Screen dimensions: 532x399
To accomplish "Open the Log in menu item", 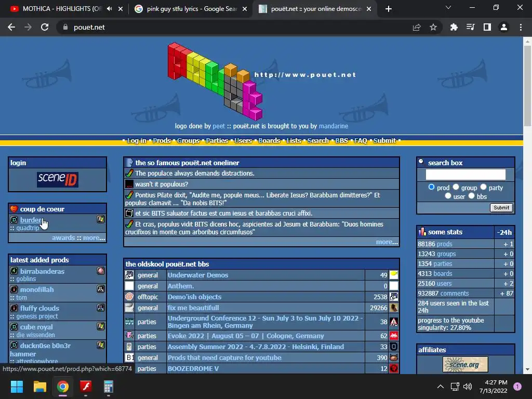I will click(x=137, y=140).
